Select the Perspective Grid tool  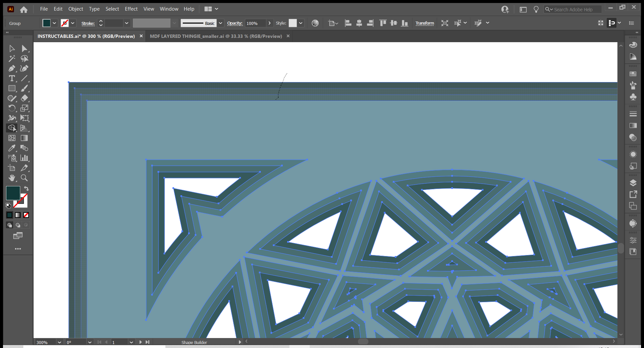coord(24,128)
